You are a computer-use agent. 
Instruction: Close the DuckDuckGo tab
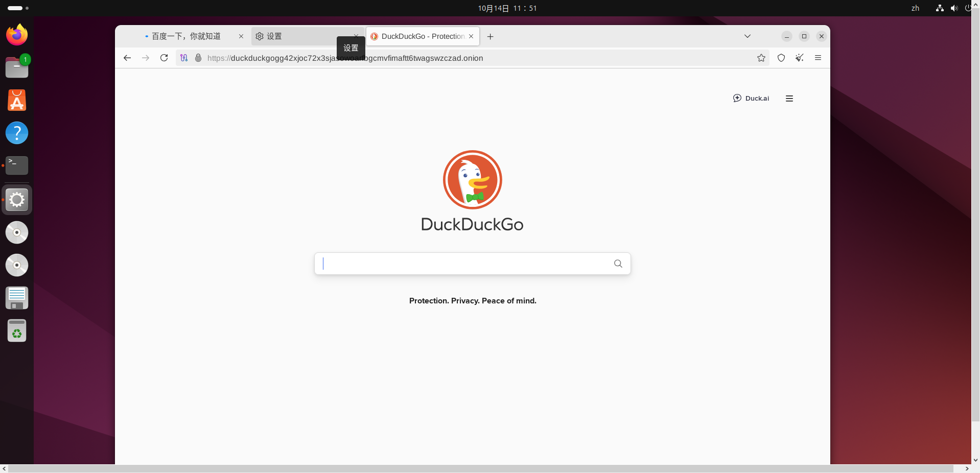[x=471, y=36]
